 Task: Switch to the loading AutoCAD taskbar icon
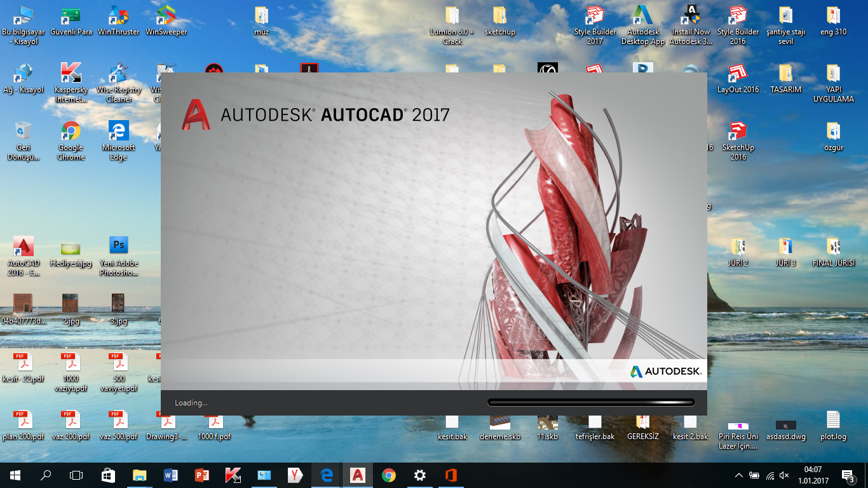(x=358, y=475)
